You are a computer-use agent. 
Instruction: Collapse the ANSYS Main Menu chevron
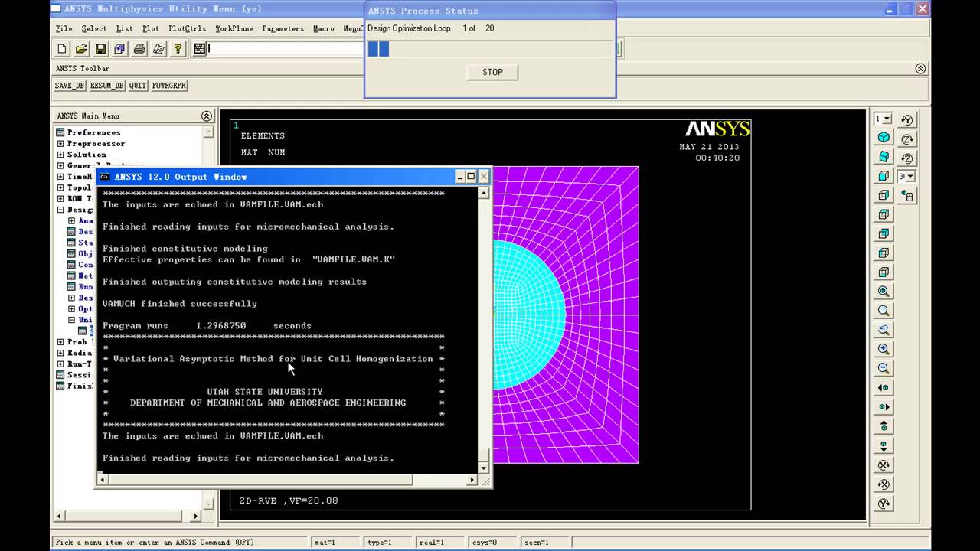[206, 116]
